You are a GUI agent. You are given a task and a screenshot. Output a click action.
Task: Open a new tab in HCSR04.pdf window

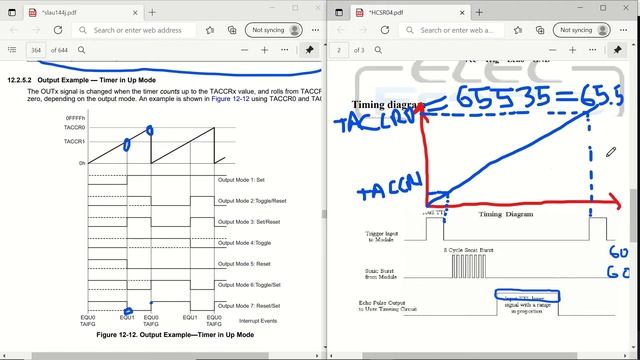tap(479, 13)
